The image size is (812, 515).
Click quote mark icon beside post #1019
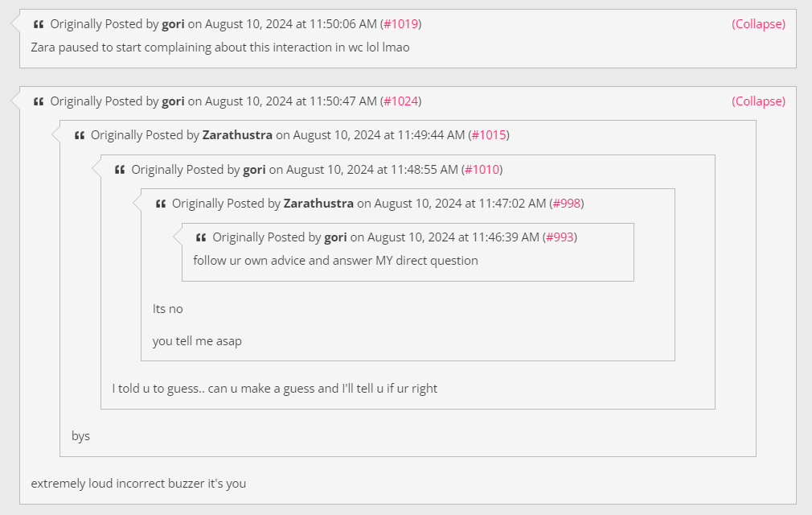(x=39, y=24)
